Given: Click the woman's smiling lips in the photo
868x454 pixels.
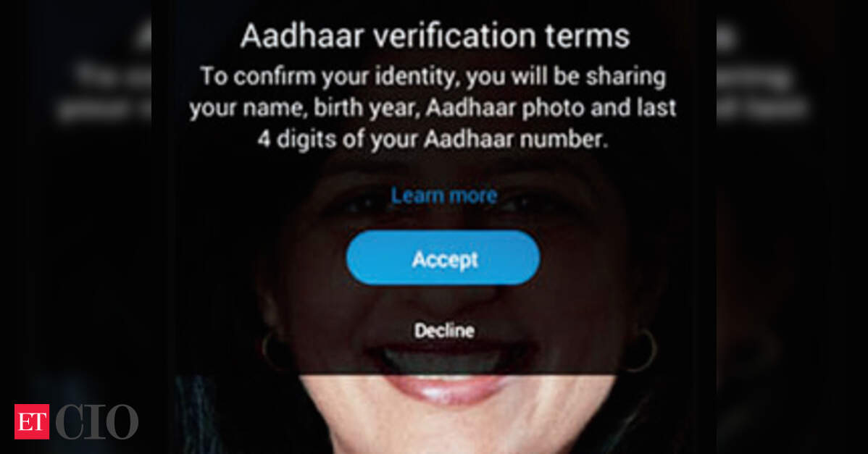Looking at the screenshot, I should [x=449, y=391].
